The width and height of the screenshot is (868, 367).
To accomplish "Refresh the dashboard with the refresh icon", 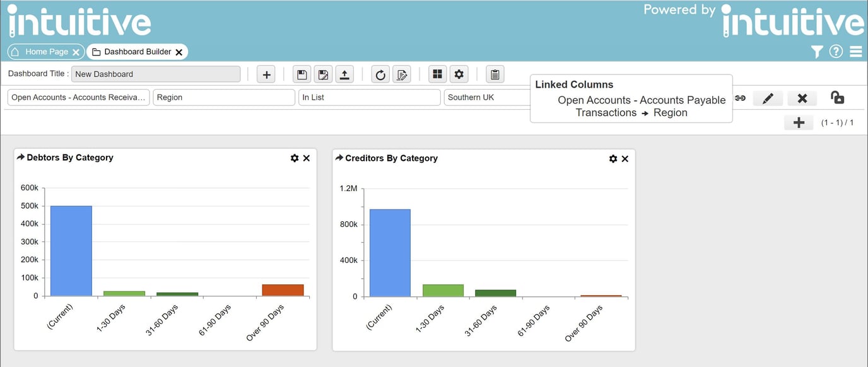I will (x=380, y=74).
